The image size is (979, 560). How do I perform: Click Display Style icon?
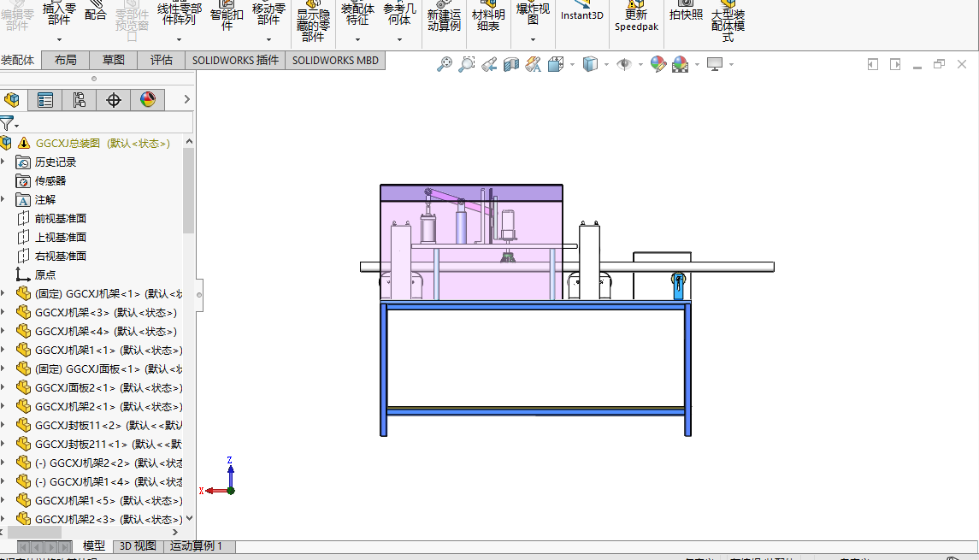590,63
